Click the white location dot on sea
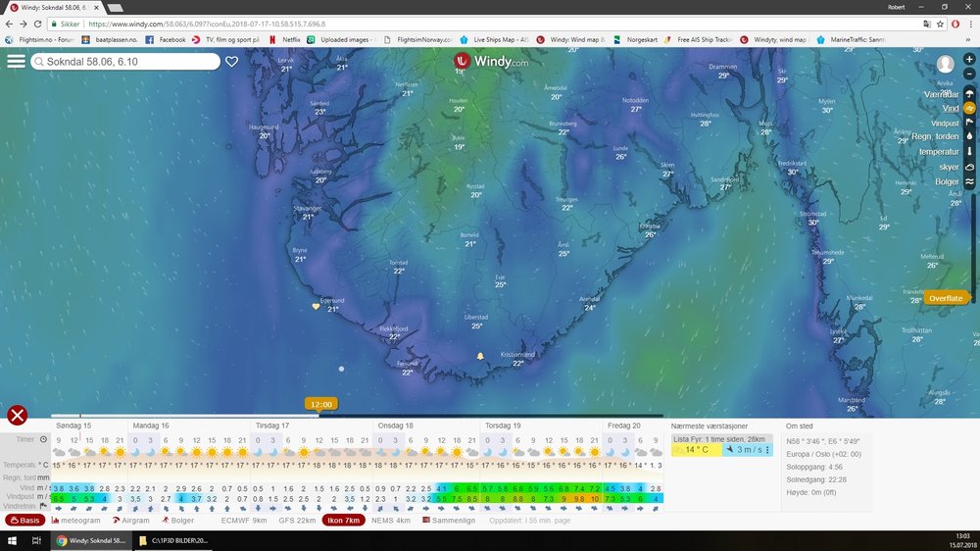This screenshot has width=980, height=551. point(341,369)
